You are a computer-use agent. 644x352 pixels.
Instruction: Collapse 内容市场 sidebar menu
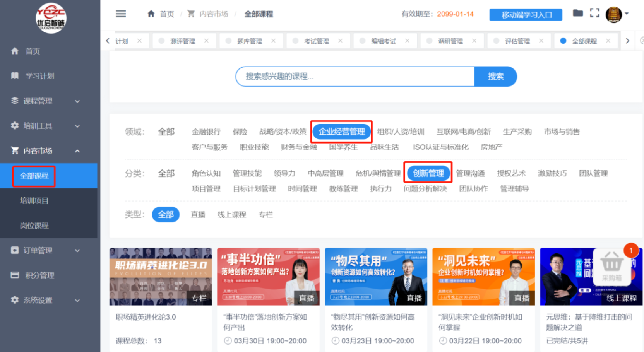[x=46, y=150]
